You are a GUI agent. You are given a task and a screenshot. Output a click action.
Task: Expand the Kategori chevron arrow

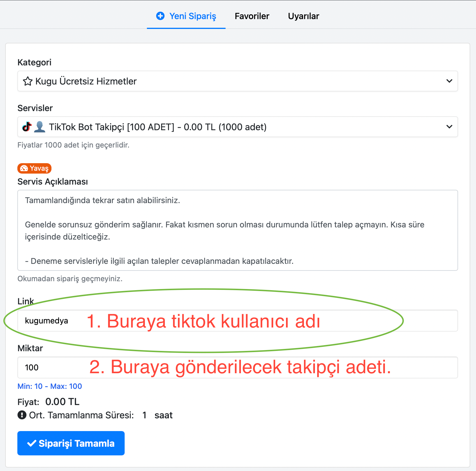[x=449, y=81]
